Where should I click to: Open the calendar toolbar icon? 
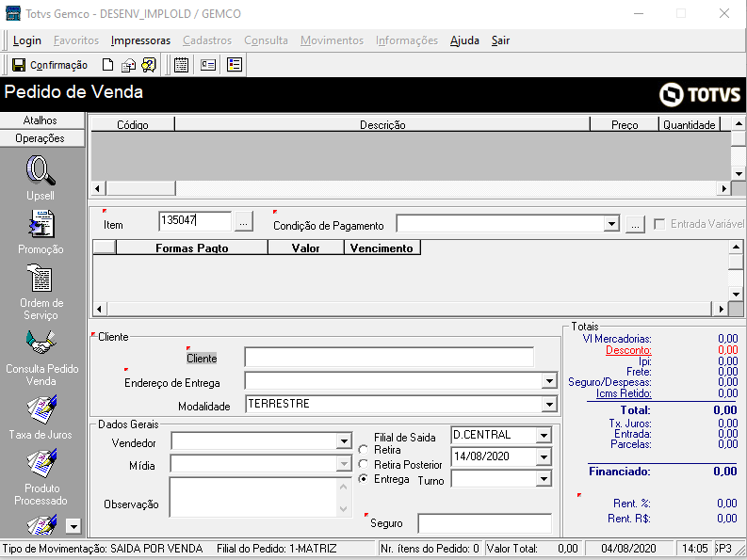181,65
